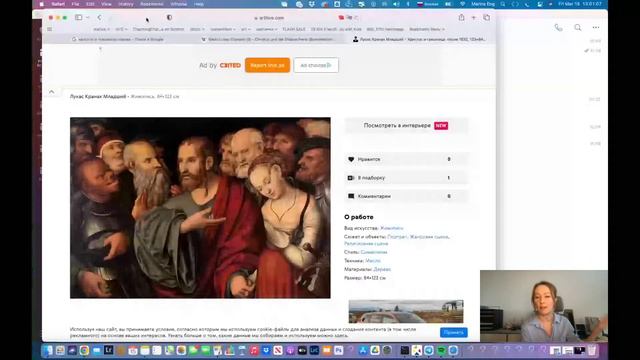The image size is (640, 360).
Task: Open the Help menu
Action: pyautogui.click(x=199, y=4)
